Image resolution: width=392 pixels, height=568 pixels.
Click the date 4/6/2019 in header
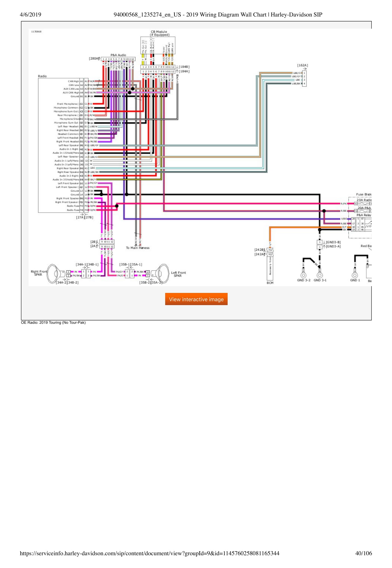click(x=31, y=15)
